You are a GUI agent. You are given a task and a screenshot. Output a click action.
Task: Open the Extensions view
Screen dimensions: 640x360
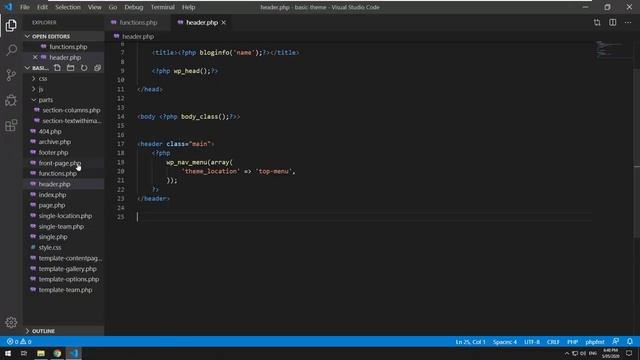pyautogui.click(x=11, y=125)
